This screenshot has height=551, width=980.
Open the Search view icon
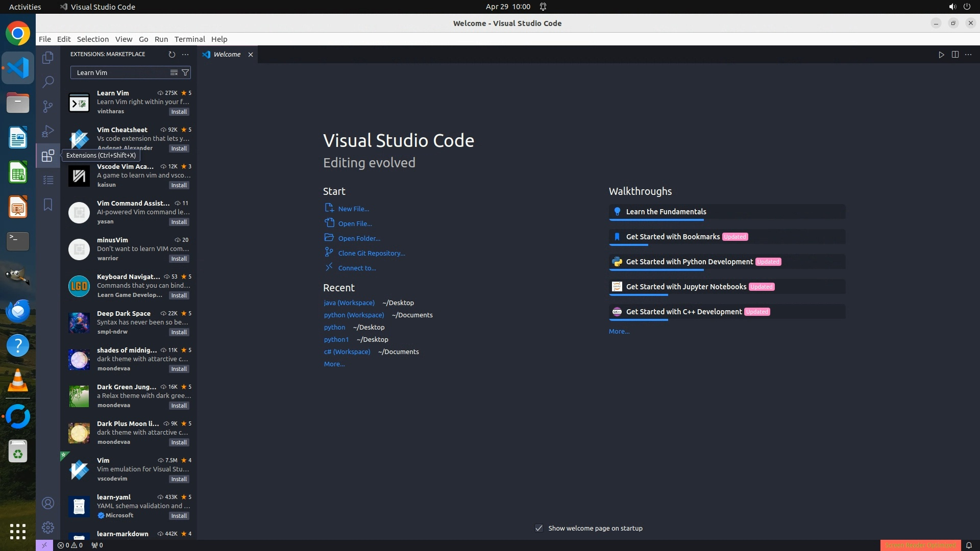(x=48, y=82)
